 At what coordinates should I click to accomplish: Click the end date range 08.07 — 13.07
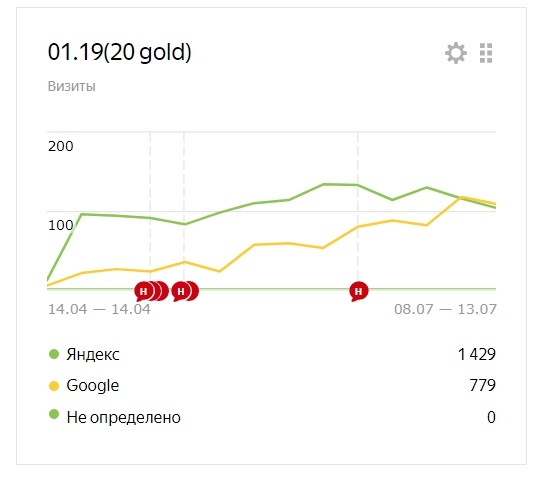445,309
